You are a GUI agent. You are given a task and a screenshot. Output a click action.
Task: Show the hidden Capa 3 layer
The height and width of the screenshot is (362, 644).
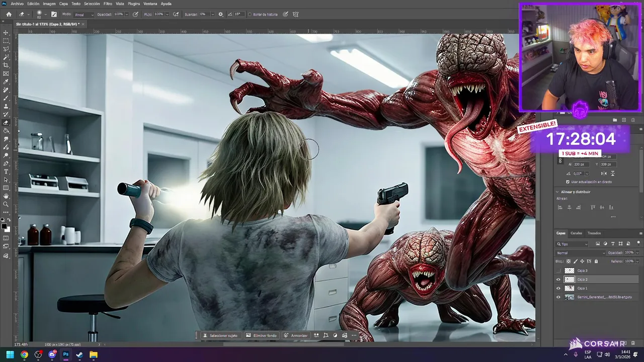pos(558,271)
